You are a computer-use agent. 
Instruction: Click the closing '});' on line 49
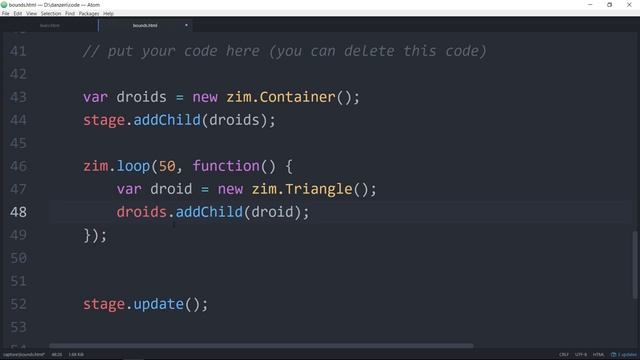pyautogui.click(x=95, y=236)
